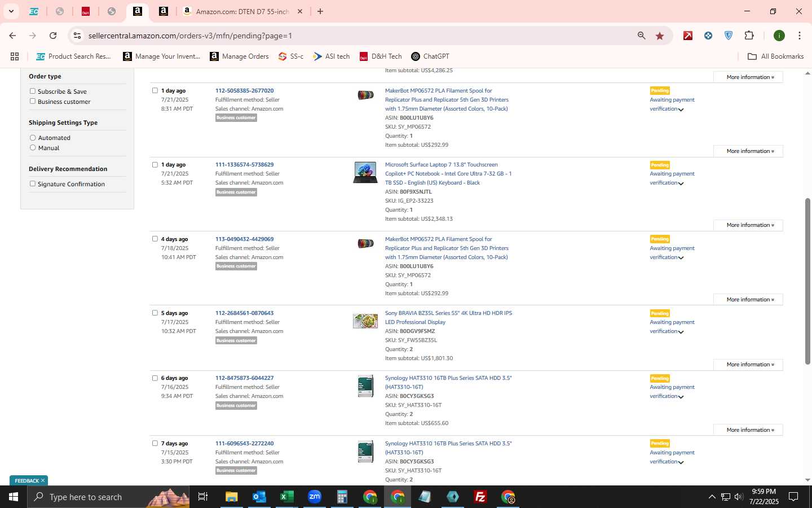The height and width of the screenshot is (508, 812).
Task: Select checkbox for order 111-1336574-5738629
Action: 155,165
